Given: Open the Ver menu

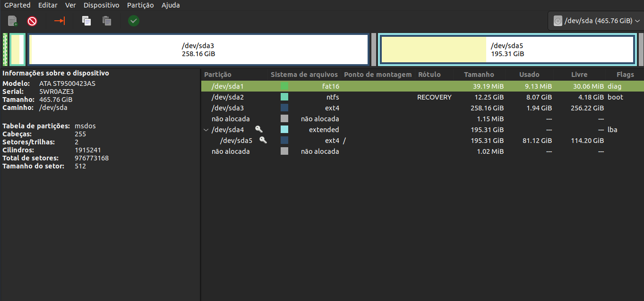Looking at the screenshot, I should 70,5.
